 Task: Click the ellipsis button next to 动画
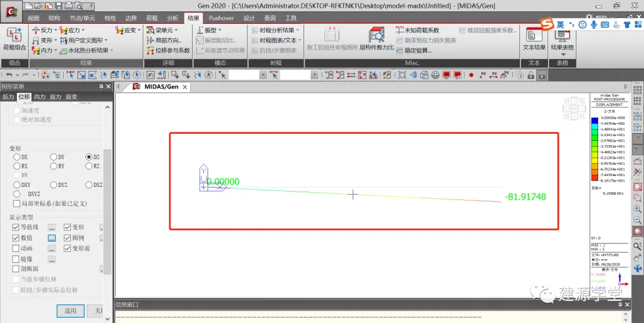(51, 249)
